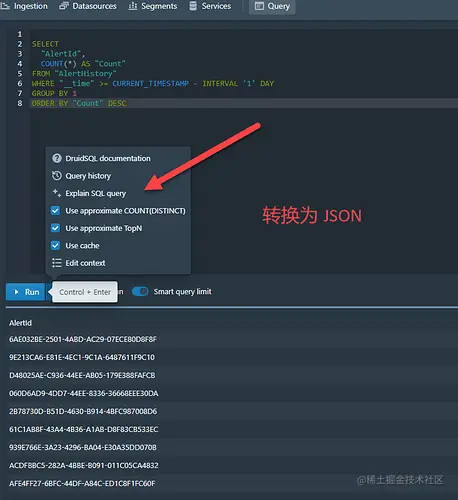Click the GROUP BY 1 line
The height and width of the screenshot is (500, 458).
(x=54, y=93)
